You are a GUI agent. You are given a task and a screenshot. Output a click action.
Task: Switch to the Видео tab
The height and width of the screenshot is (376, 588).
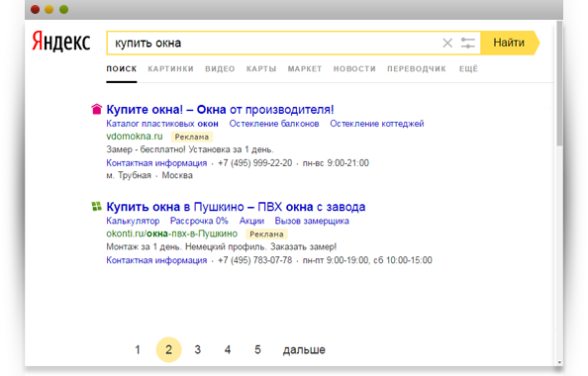pos(220,69)
